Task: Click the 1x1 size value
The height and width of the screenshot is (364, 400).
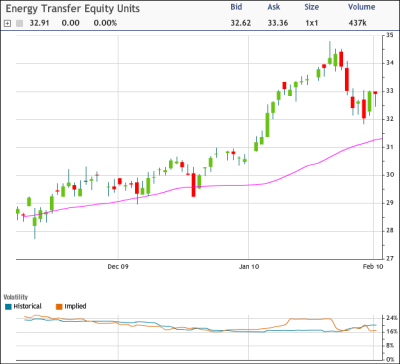Action: pyautogui.click(x=311, y=23)
